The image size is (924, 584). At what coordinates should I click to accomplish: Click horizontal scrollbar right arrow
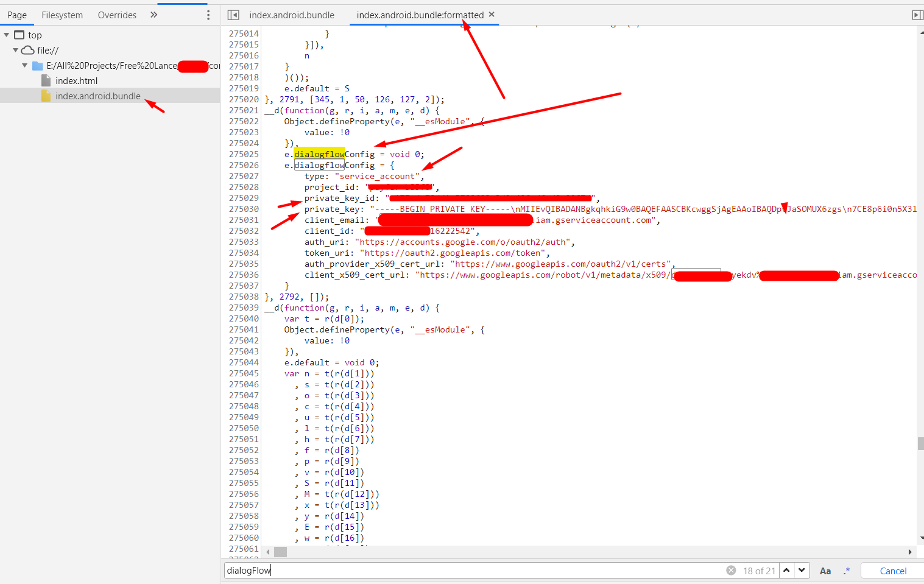pyautogui.click(x=910, y=552)
